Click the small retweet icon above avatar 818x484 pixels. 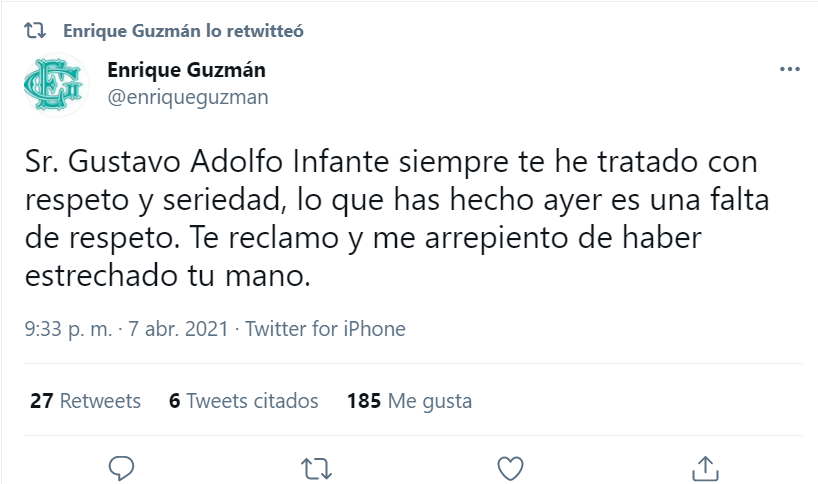pyautogui.click(x=35, y=31)
